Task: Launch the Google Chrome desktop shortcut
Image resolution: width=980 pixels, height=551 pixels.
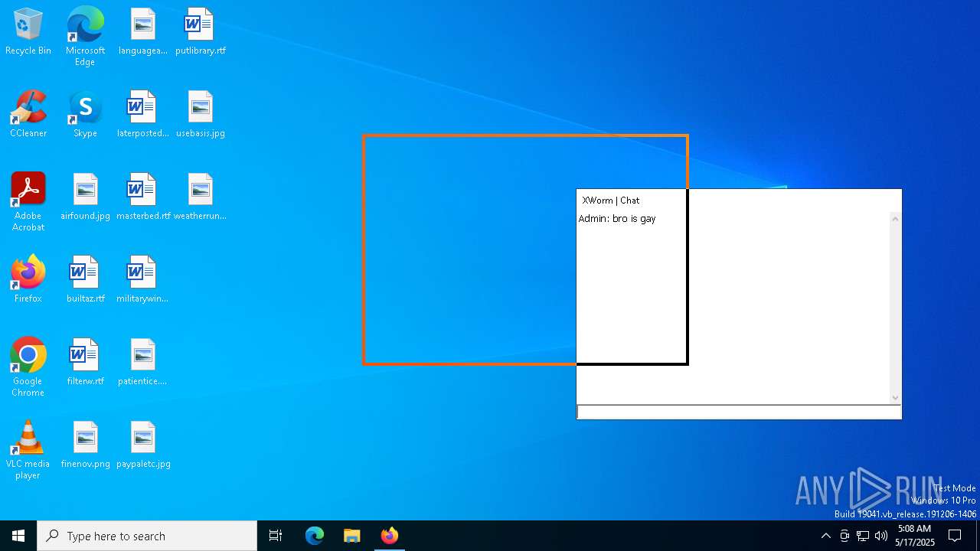Action: pyautogui.click(x=28, y=367)
